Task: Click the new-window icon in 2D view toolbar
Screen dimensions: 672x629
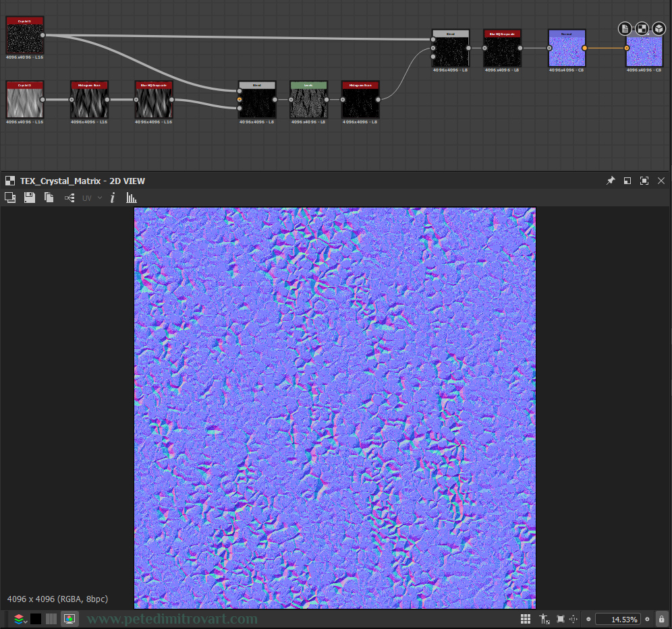Action: click(x=10, y=198)
